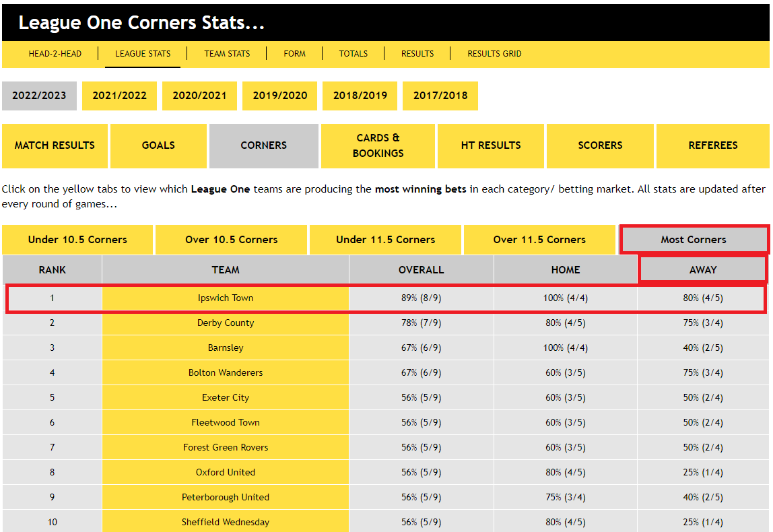Show the Over 10.5 Corners table
Screen dimensions: 773x532
pyautogui.click(x=231, y=240)
